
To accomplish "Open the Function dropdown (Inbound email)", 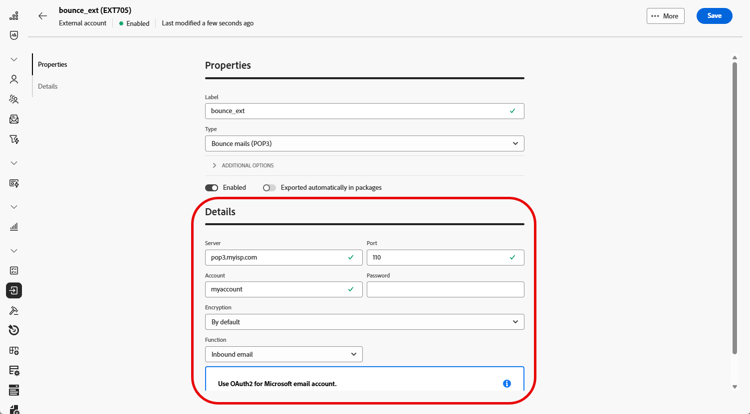I will coord(284,354).
